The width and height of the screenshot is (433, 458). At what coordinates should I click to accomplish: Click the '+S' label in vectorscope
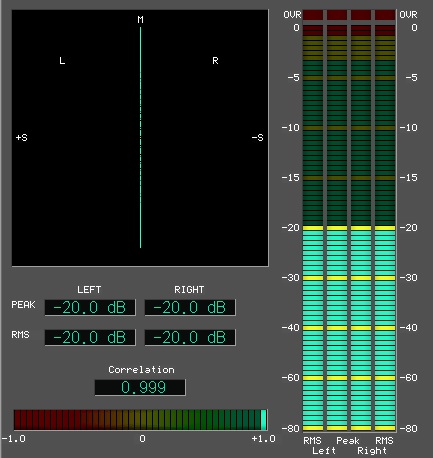[22, 138]
